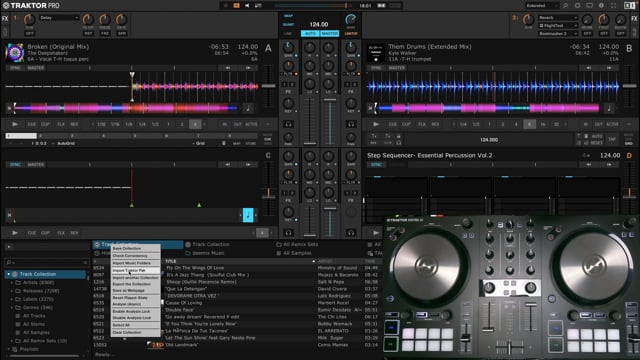This screenshot has height=360, width=640.
Task: Toggle MASTER on deck B
Action: click(x=397, y=68)
